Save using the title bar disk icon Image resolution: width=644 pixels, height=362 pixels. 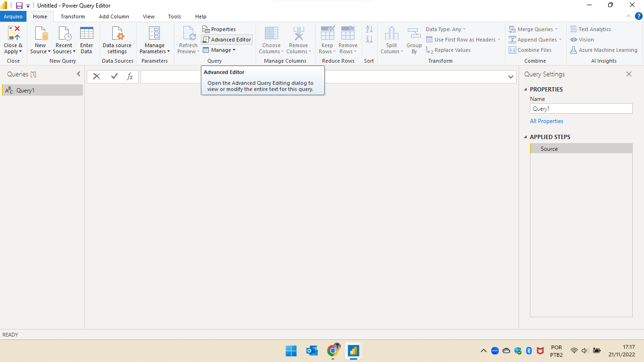point(19,5)
